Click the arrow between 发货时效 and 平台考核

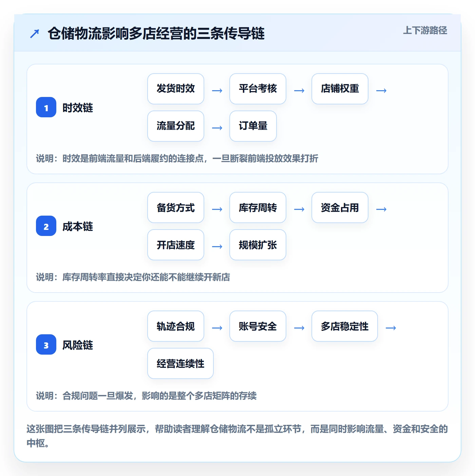217,91
